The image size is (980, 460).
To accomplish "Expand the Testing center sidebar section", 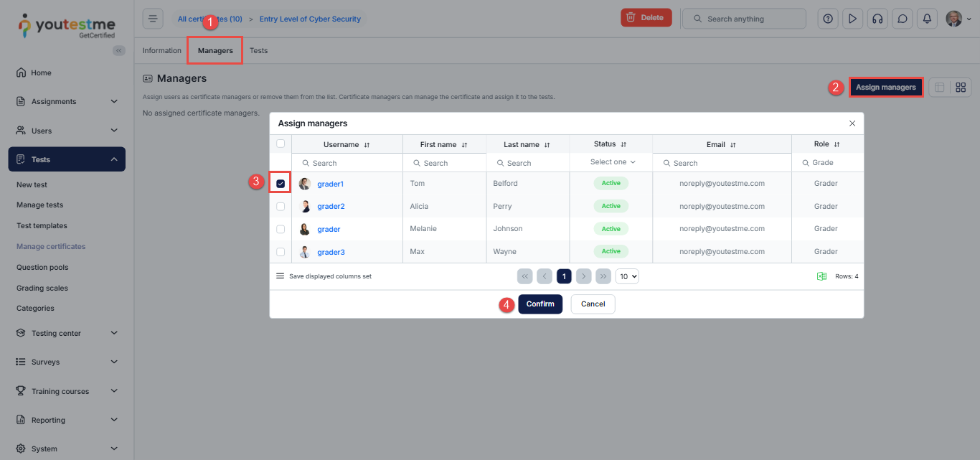I will tap(67, 333).
